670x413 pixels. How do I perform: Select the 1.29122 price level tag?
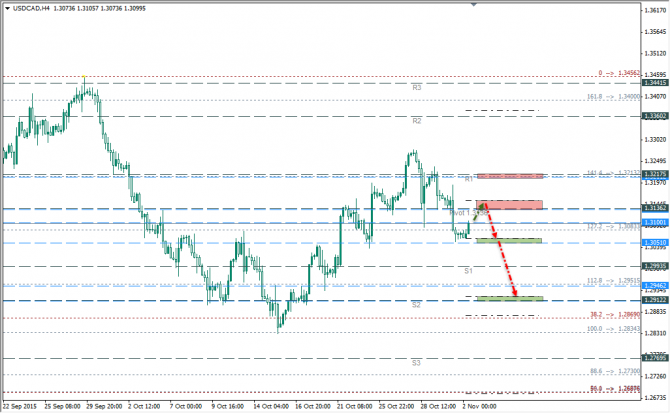point(655,300)
